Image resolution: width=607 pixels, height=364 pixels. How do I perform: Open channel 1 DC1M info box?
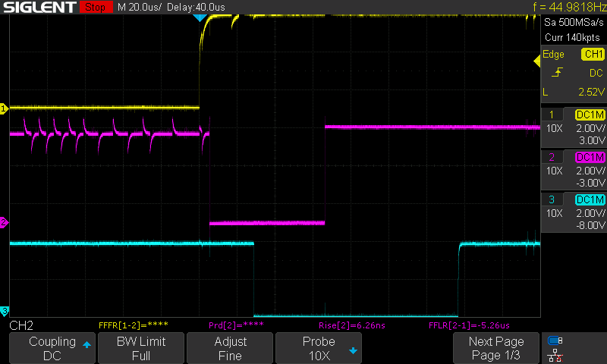574,127
